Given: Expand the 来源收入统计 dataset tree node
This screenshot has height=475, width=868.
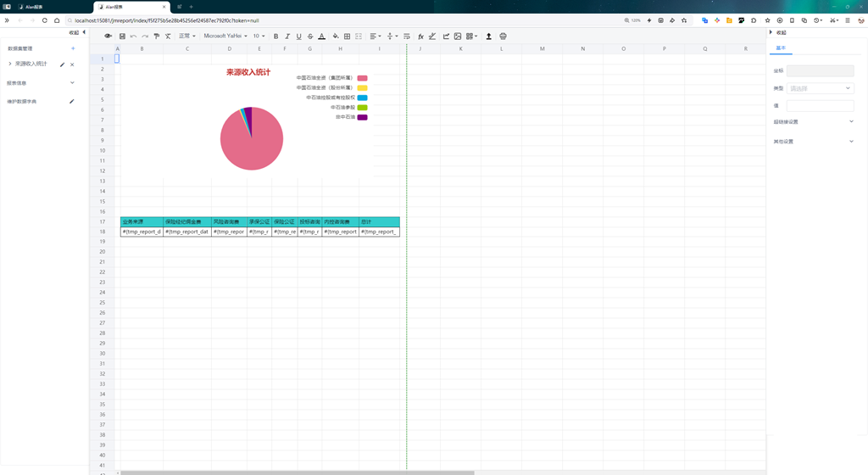Looking at the screenshot, I should [x=10, y=64].
